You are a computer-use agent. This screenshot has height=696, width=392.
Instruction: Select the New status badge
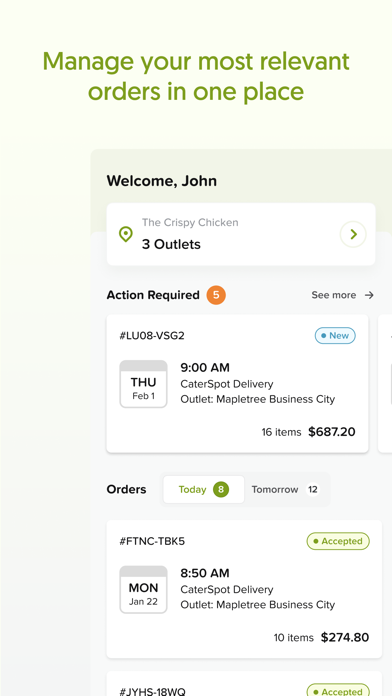click(335, 336)
